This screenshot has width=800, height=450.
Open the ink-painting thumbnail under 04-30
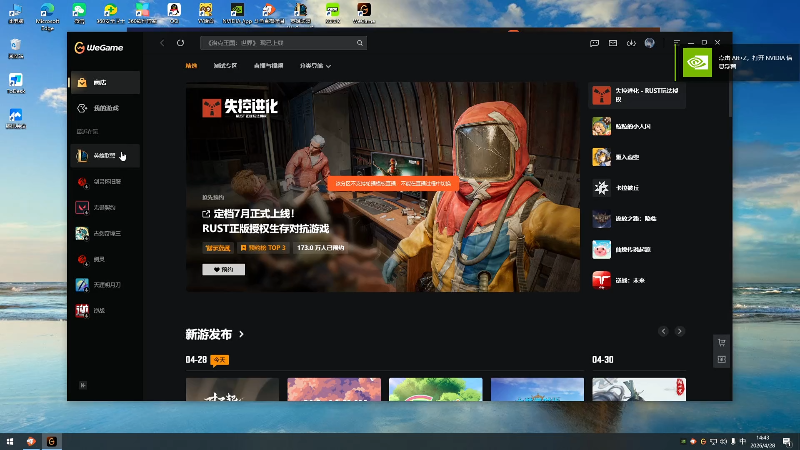coord(639,389)
